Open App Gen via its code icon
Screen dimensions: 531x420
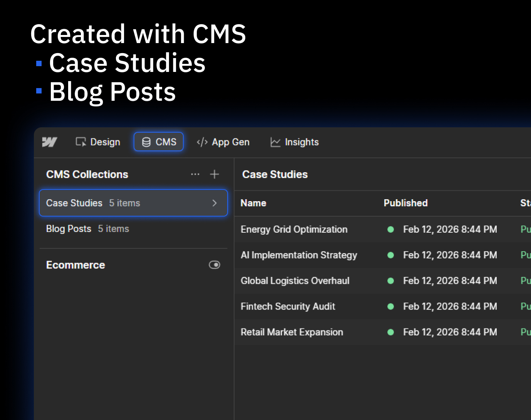point(201,142)
